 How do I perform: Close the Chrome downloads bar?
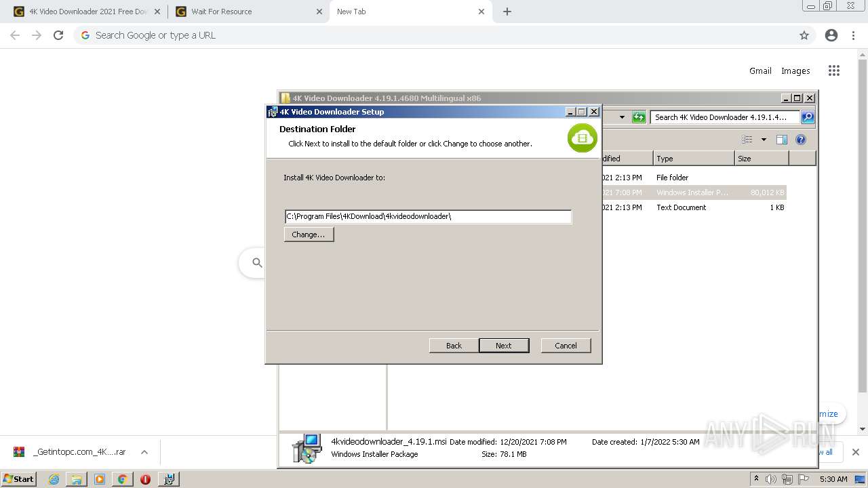point(855,452)
